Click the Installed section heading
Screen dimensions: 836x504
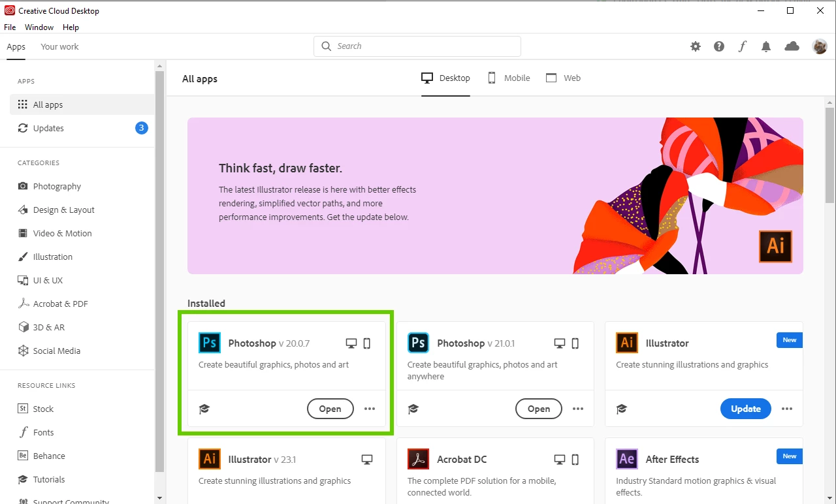click(x=206, y=304)
